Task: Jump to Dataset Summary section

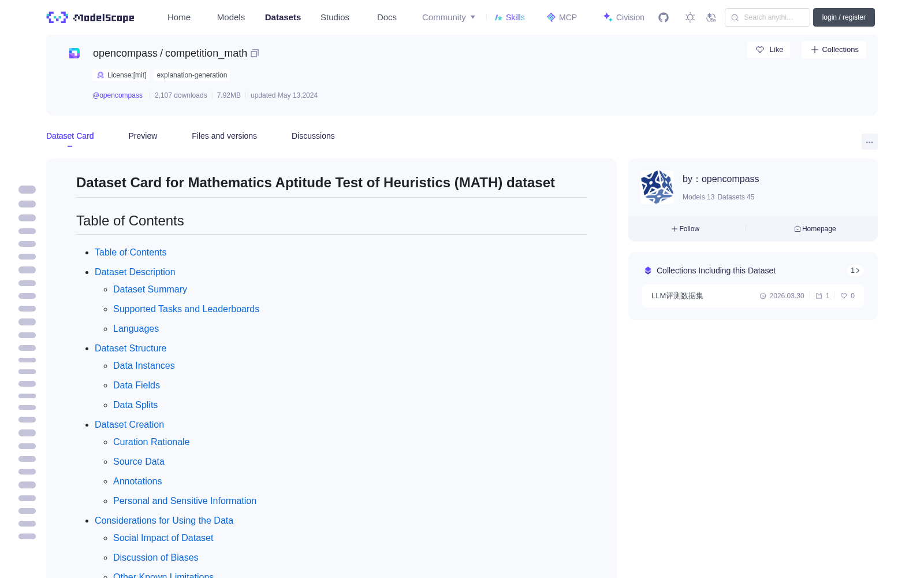Action: point(150,290)
